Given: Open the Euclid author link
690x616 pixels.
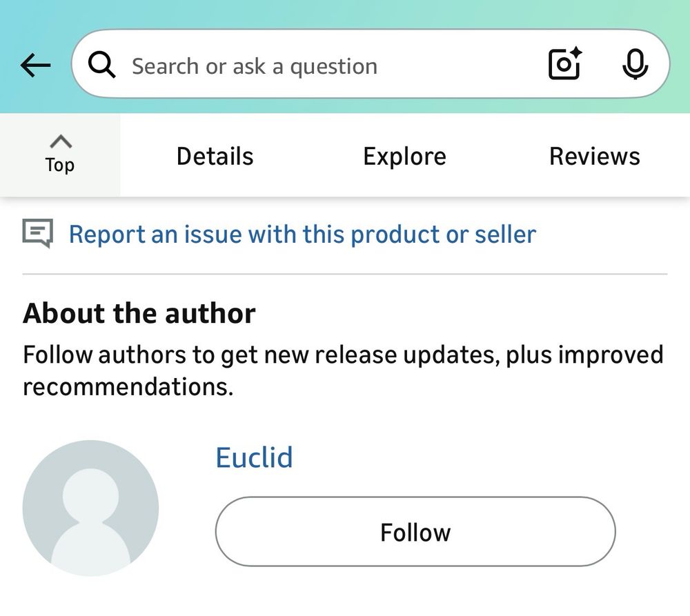Looking at the screenshot, I should point(254,457).
